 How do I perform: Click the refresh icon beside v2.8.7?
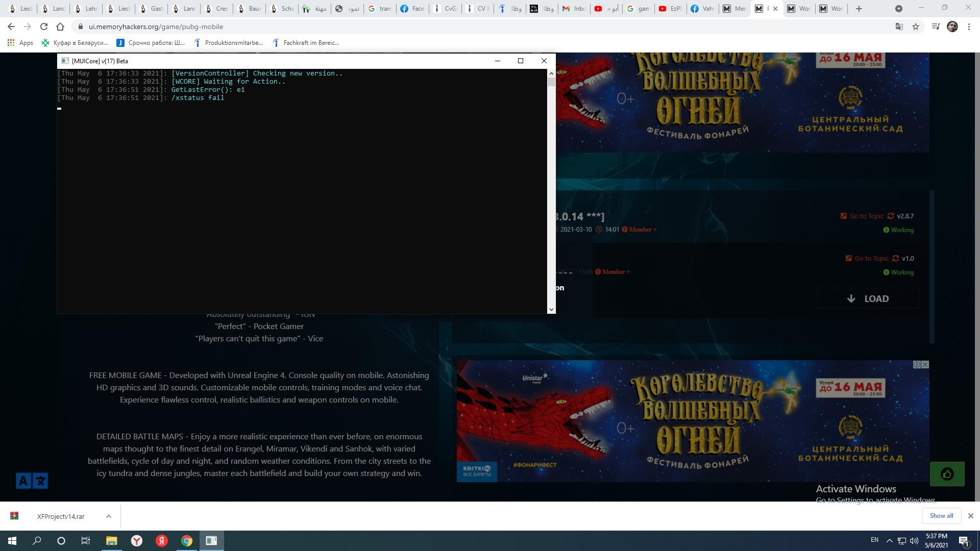click(891, 216)
